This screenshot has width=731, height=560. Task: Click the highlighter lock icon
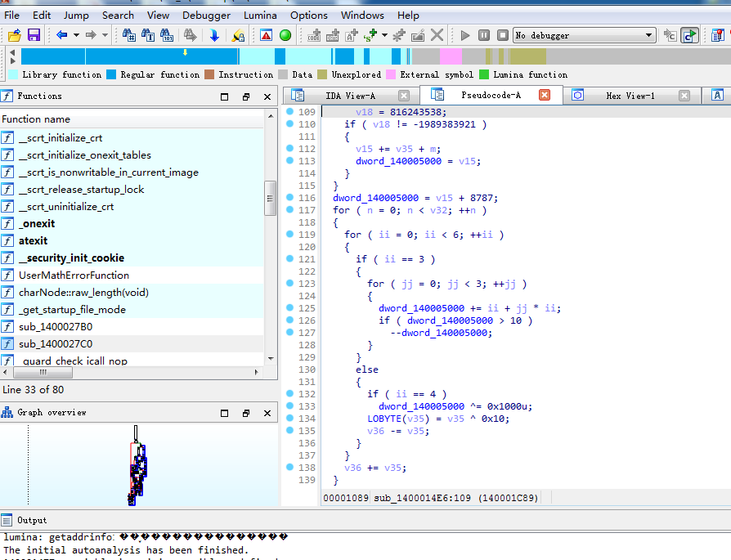[x=238, y=35]
